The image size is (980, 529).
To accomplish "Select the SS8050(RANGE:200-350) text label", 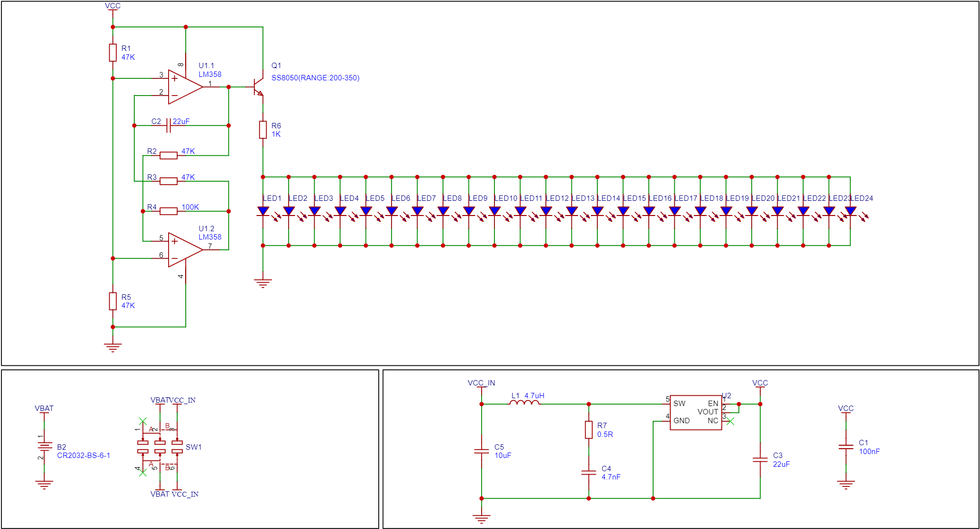I will tap(315, 78).
